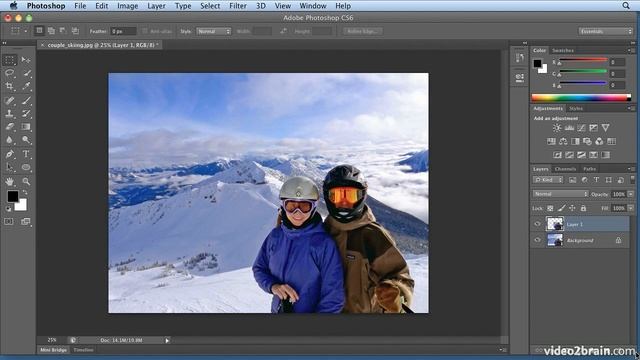
Task: Select the Hand tool
Action: click(10, 181)
